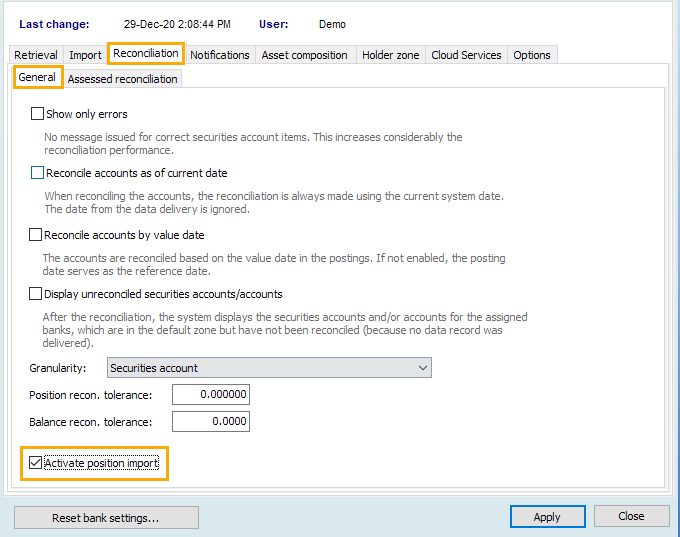Screen dimensions: 680x537
Task: Select the Options tab
Action: (x=531, y=55)
